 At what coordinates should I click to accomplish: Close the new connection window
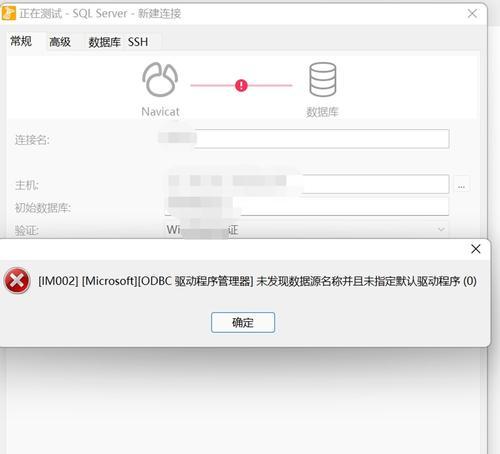tap(472, 13)
